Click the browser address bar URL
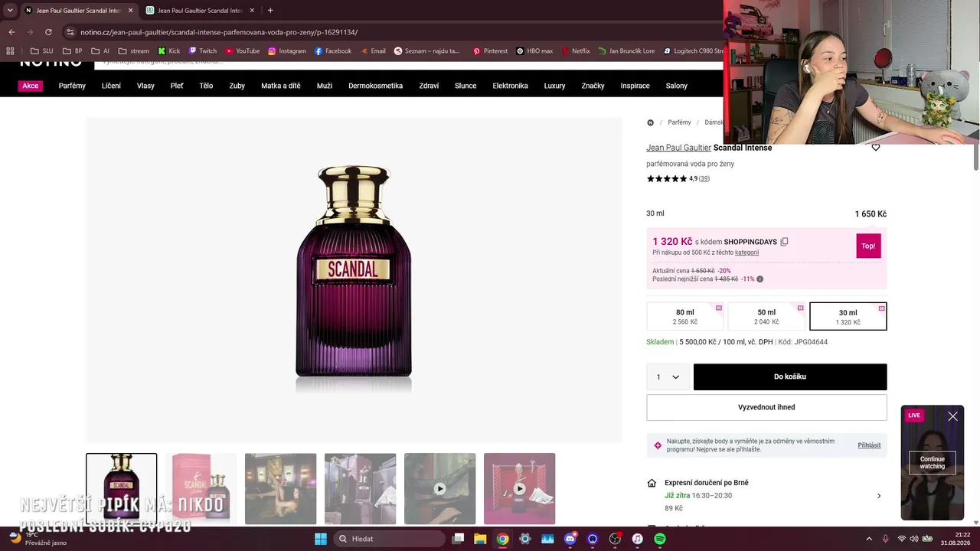Screen dimensions: 980x551 (x=219, y=32)
